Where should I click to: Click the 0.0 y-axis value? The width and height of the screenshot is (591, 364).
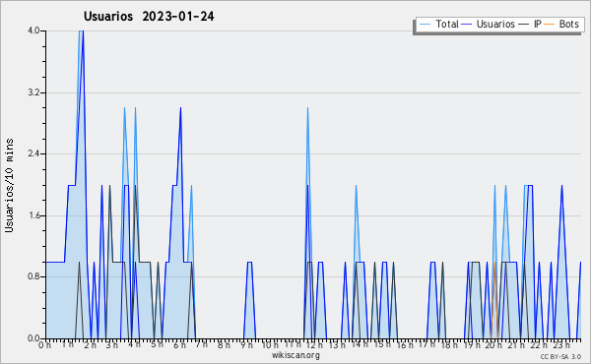click(33, 338)
